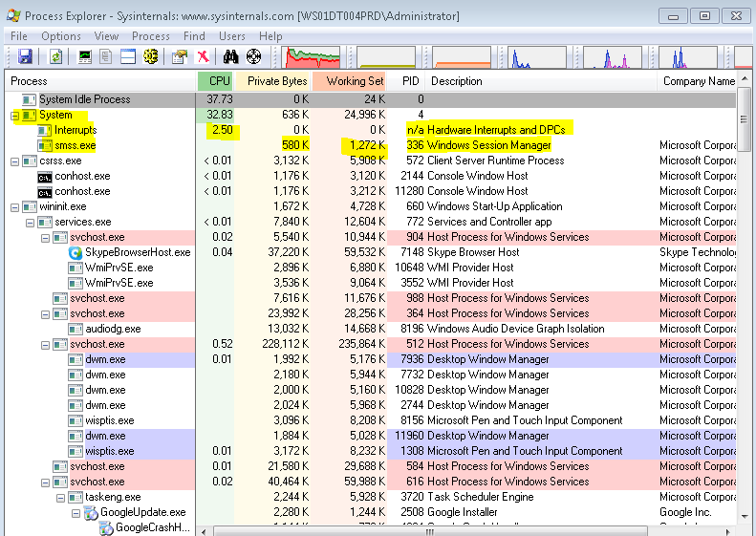Click the crosshair Find Window's Process icon
Screen dimensions: 756x536
pos(253,57)
